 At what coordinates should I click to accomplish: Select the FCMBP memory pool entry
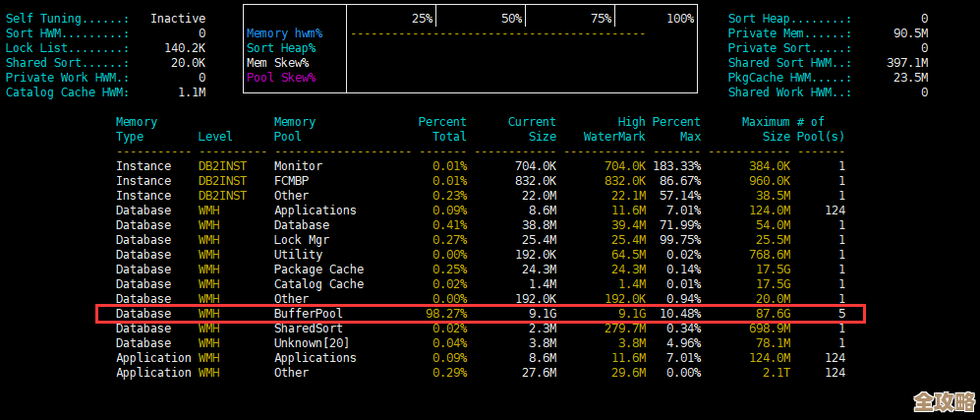294,181
